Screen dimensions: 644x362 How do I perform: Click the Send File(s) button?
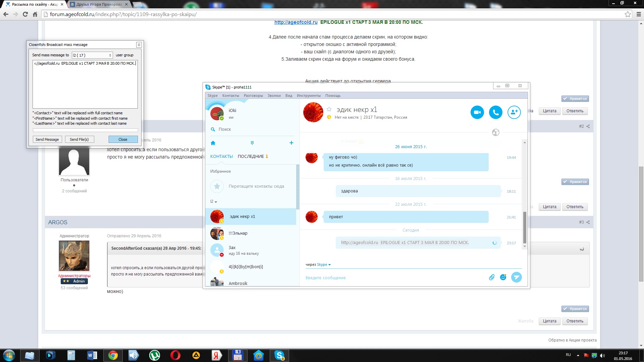[x=79, y=139]
